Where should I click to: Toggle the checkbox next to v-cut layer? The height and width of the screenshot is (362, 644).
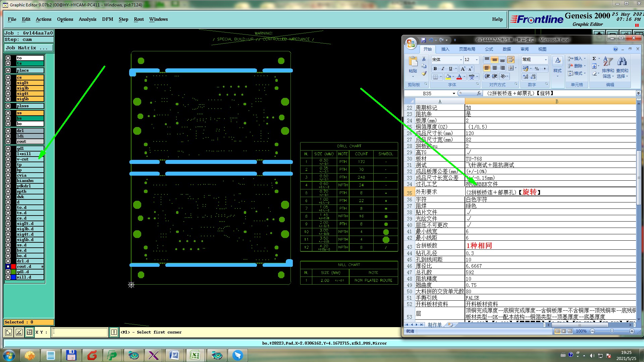coord(8,159)
